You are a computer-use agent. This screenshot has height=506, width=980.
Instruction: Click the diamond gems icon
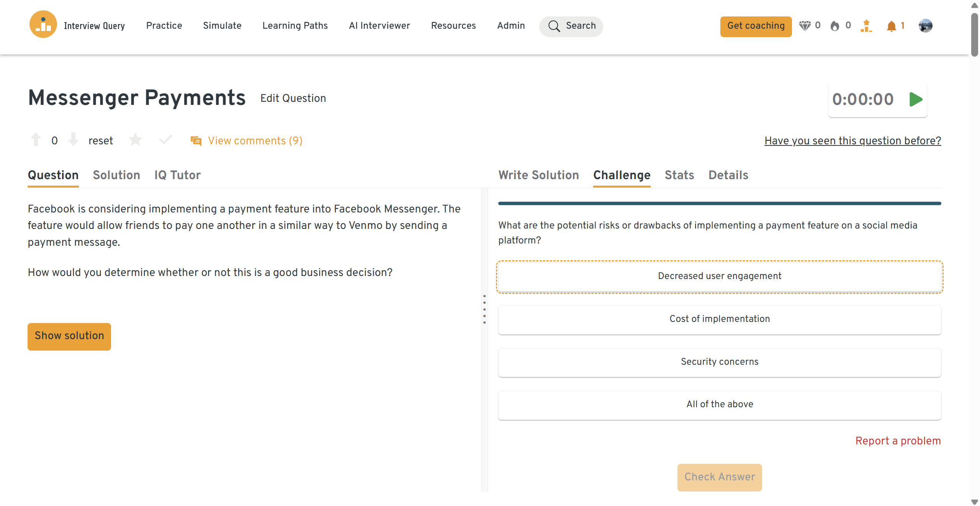pyautogui.click(x=805, y=26)
